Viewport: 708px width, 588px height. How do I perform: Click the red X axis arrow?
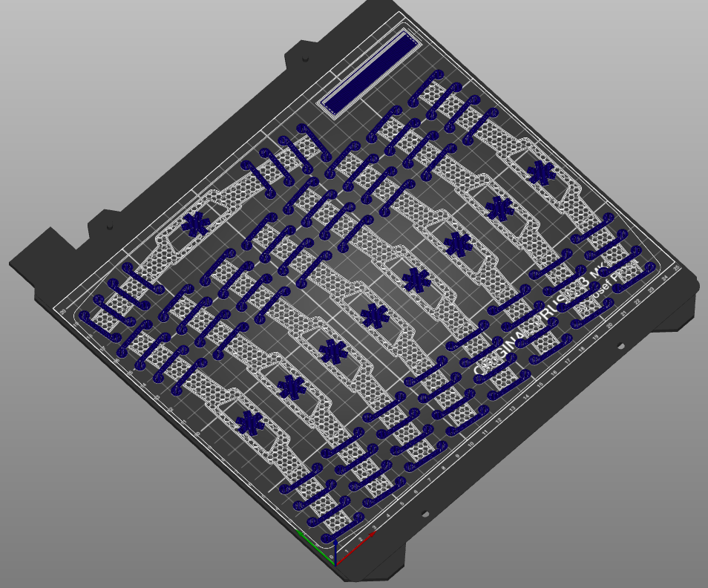click(355, 548)
